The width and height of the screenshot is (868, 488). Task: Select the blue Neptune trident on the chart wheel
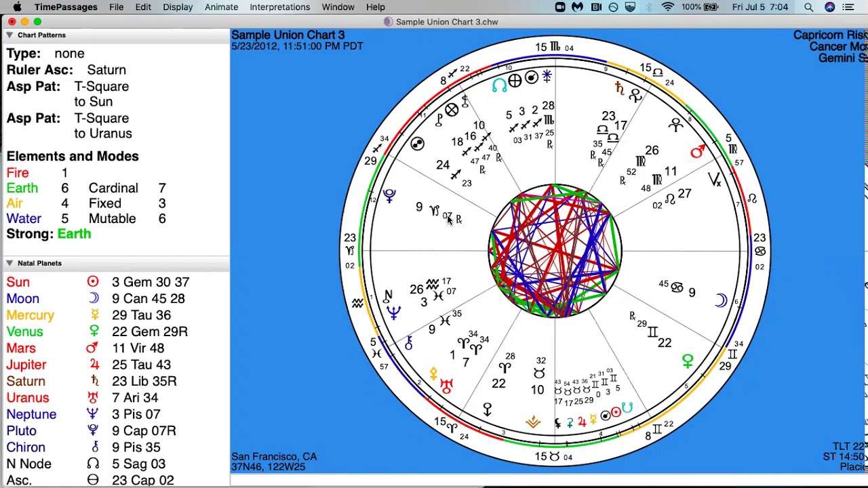(393, 312)
